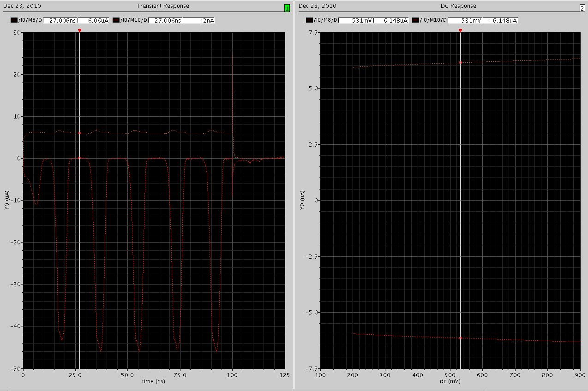The height and width of the screenshot is (391, 588).
Task: Select the subwindow number 2 indicator
Action: coord(582,8)
